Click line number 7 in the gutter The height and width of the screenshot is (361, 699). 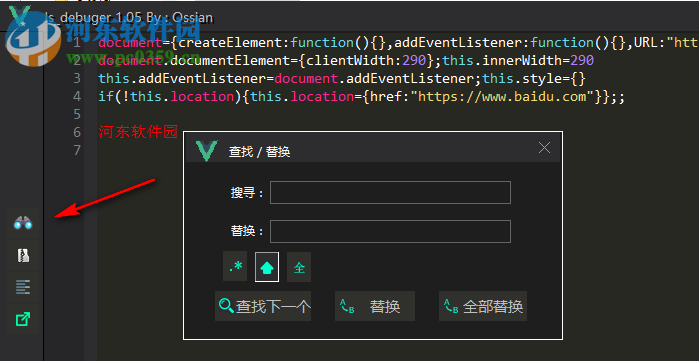(77, 150)
